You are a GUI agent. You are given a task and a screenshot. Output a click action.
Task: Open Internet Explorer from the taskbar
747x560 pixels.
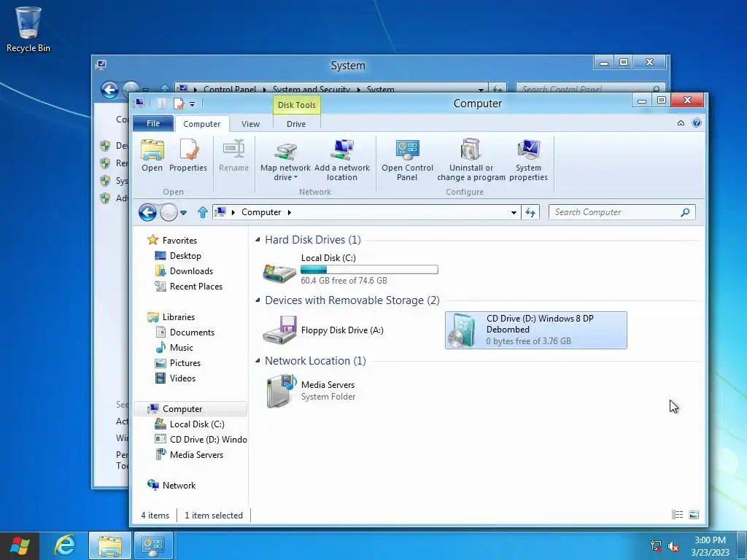point(65,545)
